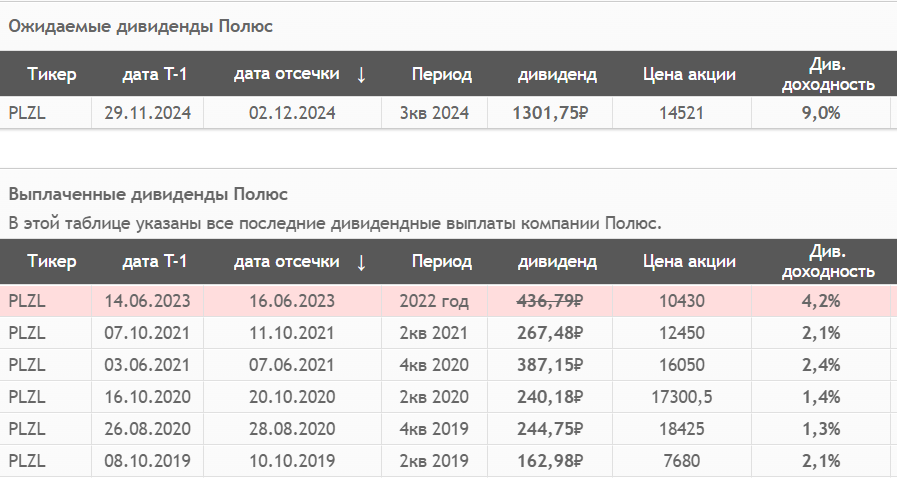897x478 pixels.
Task: Click the 17300,5 share price cell
Action: pyautogui.click(x=683, y=397)
